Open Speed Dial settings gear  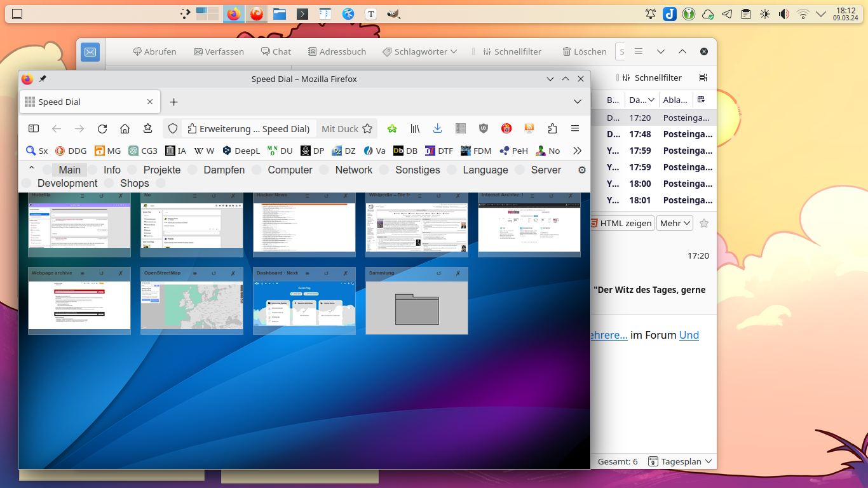(581, 170)
